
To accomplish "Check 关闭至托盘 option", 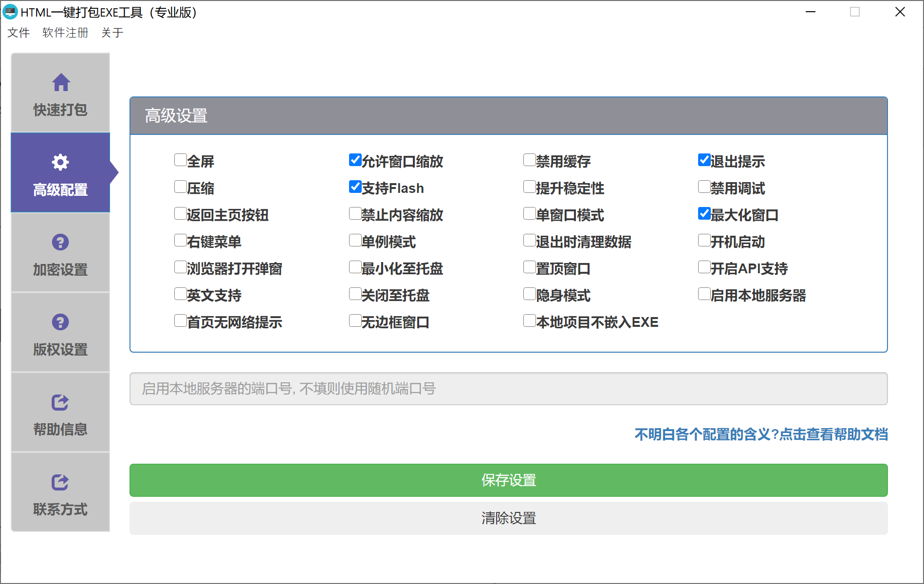I will click(x=355, y=294).
